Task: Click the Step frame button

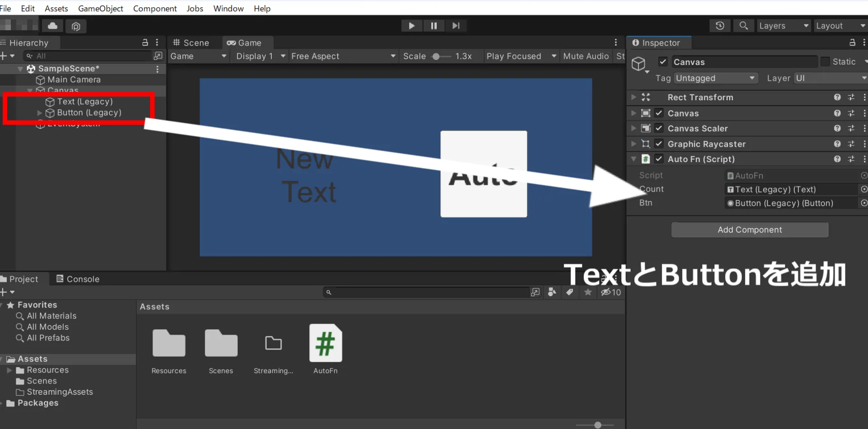Action: [456, 26]
